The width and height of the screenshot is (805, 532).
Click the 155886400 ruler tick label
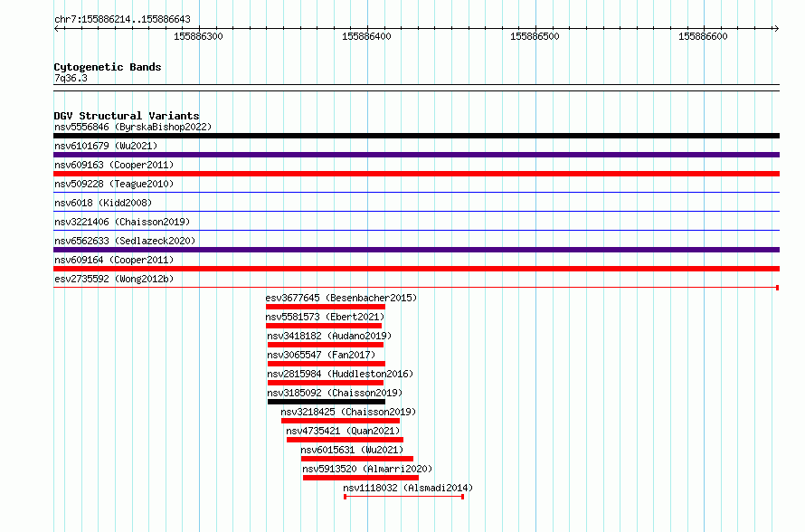(366, 36)
